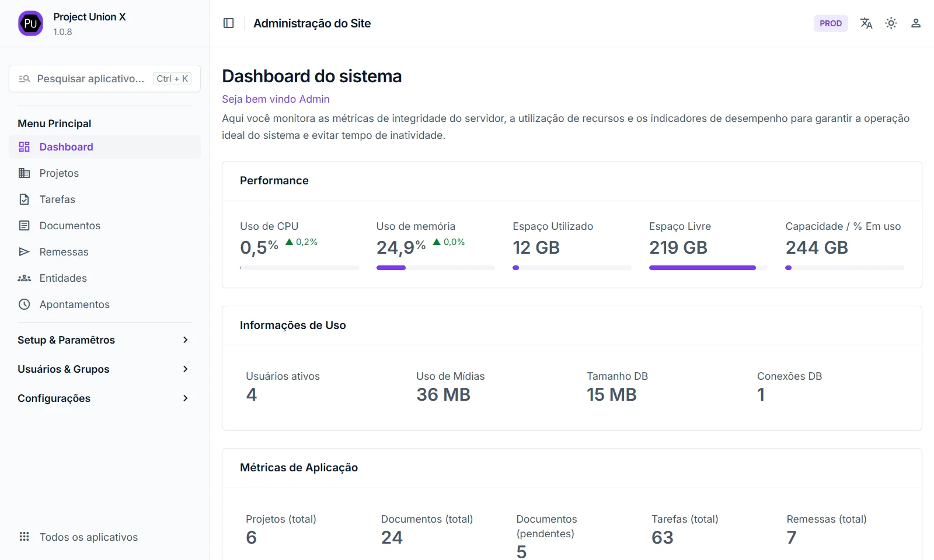Click the Espaço Livre progress bar

click(708, 268)
